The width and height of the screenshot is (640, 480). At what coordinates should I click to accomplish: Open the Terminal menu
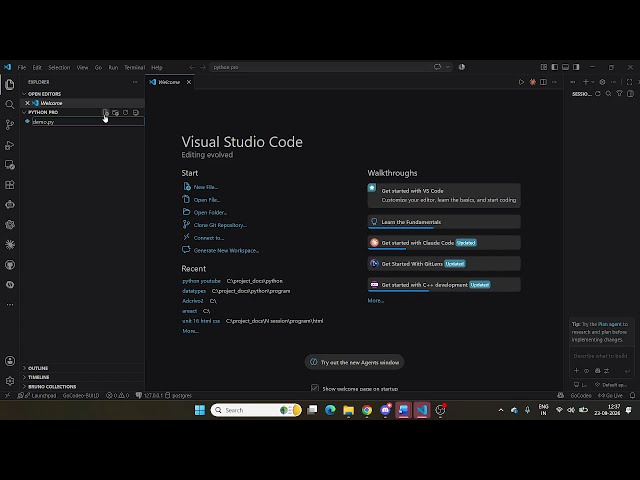[x=135, y=67]
